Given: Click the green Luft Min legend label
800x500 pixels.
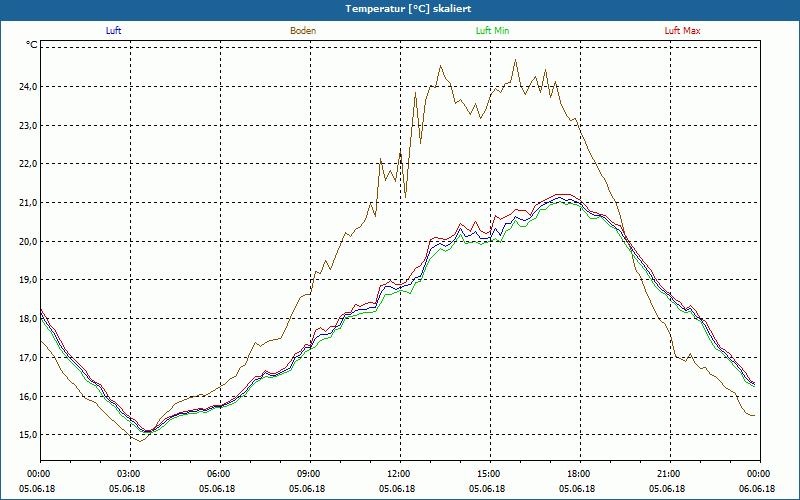Looking at the screenshot, I should 492,31.
